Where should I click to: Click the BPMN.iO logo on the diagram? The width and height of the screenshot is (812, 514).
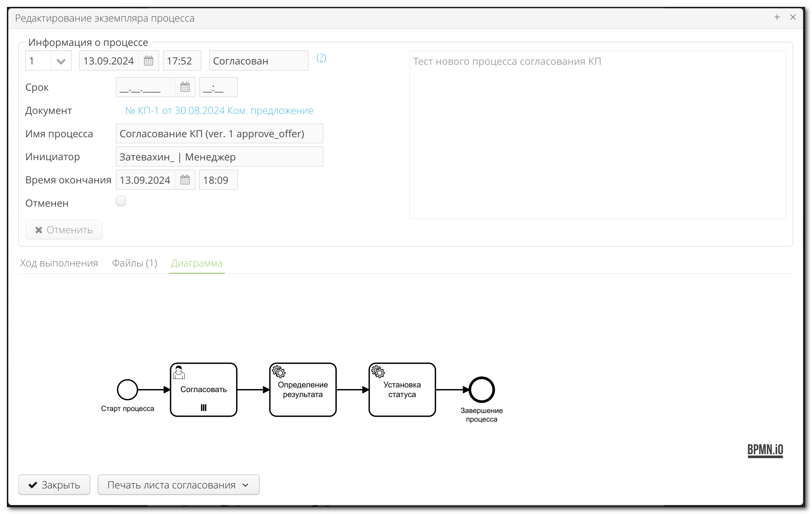click(x=766, y=450)
